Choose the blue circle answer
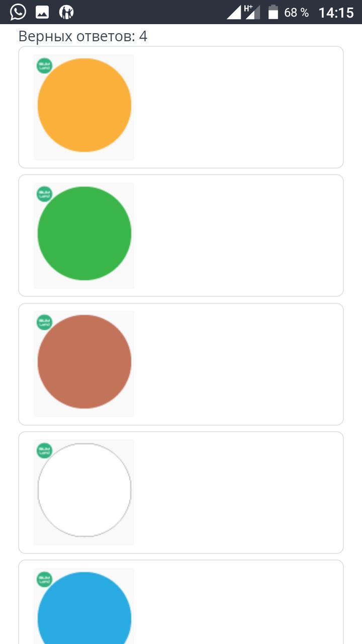The image size is (362, 644). pos(84,614)
